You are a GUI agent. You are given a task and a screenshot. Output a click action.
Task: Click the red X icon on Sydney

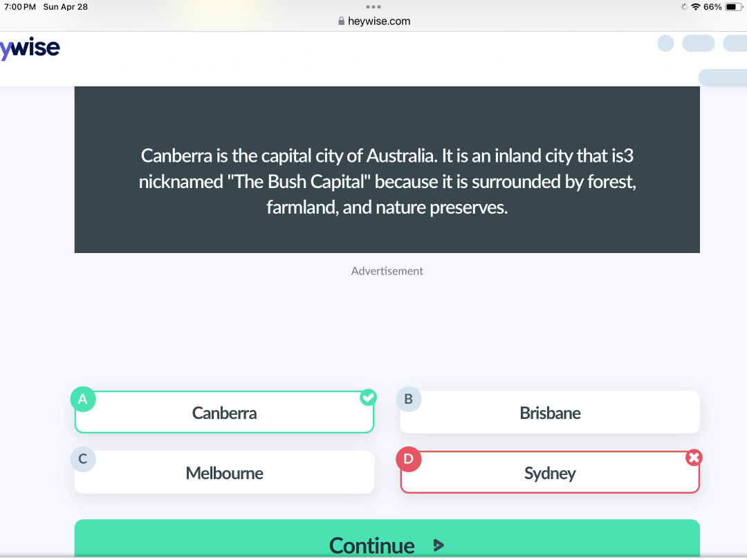(694, 458)
